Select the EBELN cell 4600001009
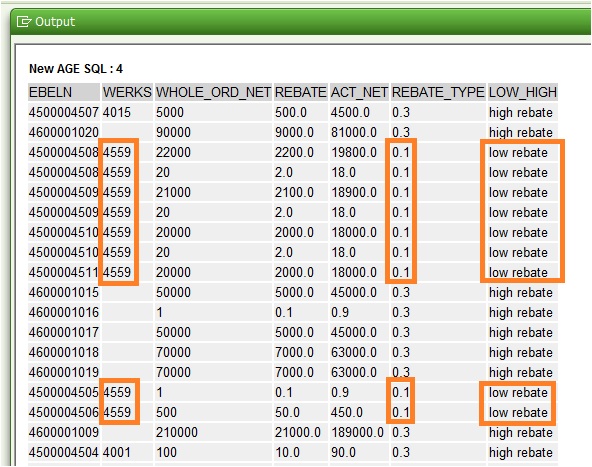 coord(64,432)
